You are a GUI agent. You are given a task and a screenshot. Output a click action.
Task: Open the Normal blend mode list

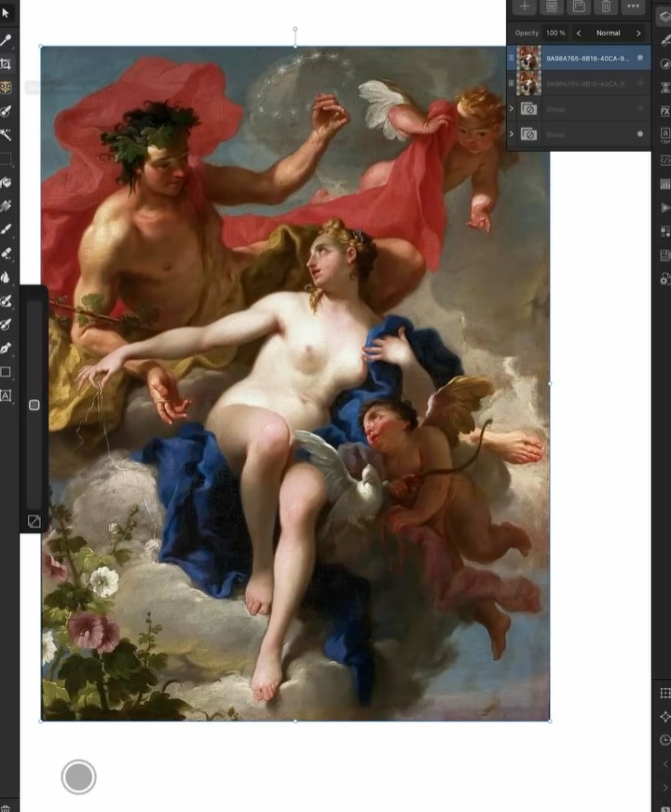coord(609,34)
